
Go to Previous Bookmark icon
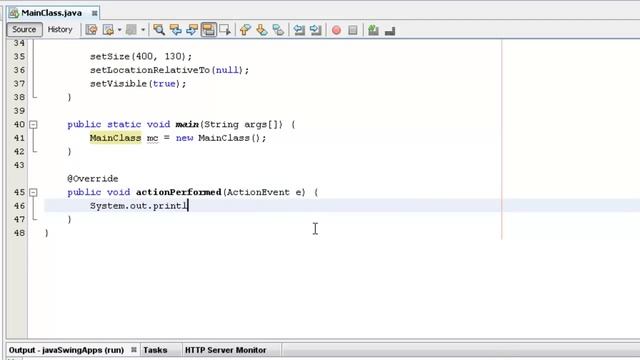tap(245, 30)
